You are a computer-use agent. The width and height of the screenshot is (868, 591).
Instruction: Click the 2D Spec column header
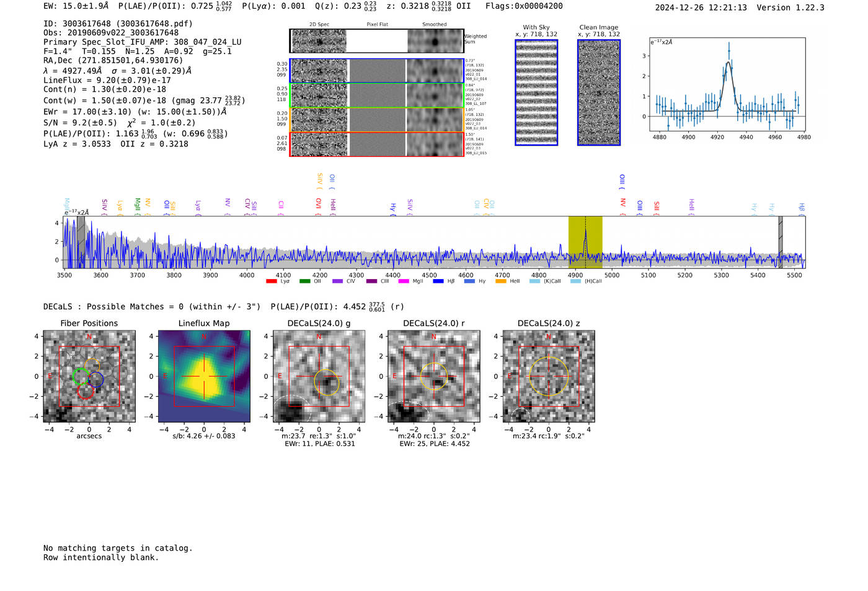point(319,25)
